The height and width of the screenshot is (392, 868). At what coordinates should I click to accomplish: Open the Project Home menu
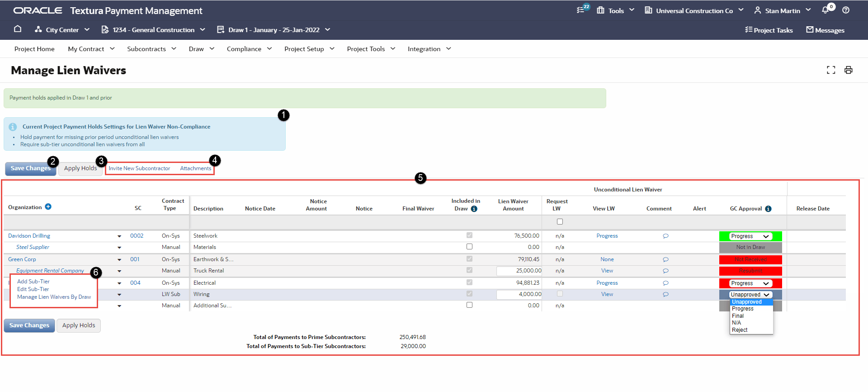pyautogui.click(x=34, y=49)
